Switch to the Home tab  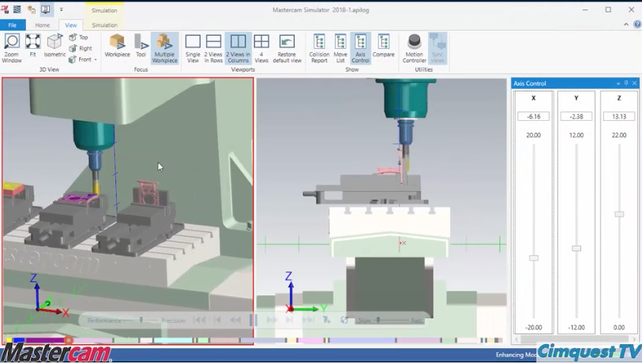pyautogui.click(x=42, y=25)
